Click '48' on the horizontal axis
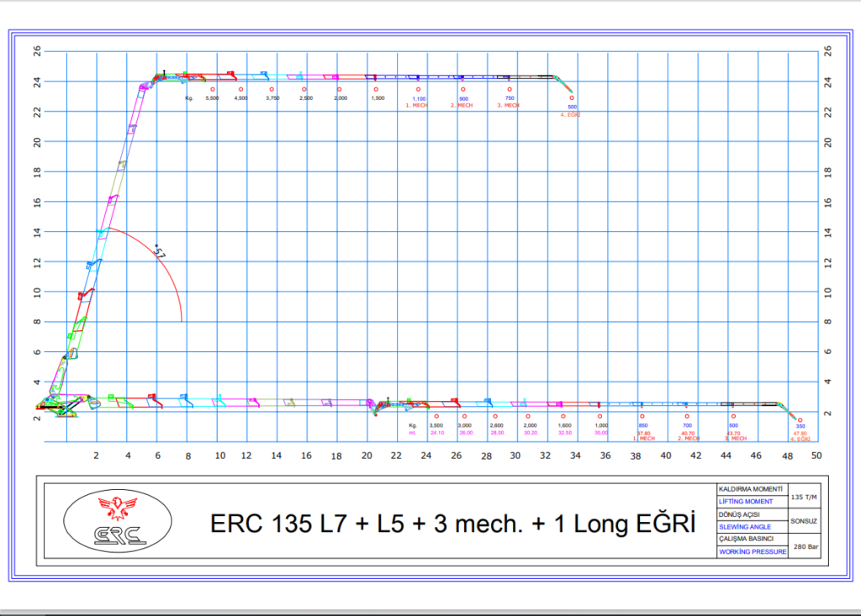Viewport: 861px width, 616px height. [x=787, y=455]
